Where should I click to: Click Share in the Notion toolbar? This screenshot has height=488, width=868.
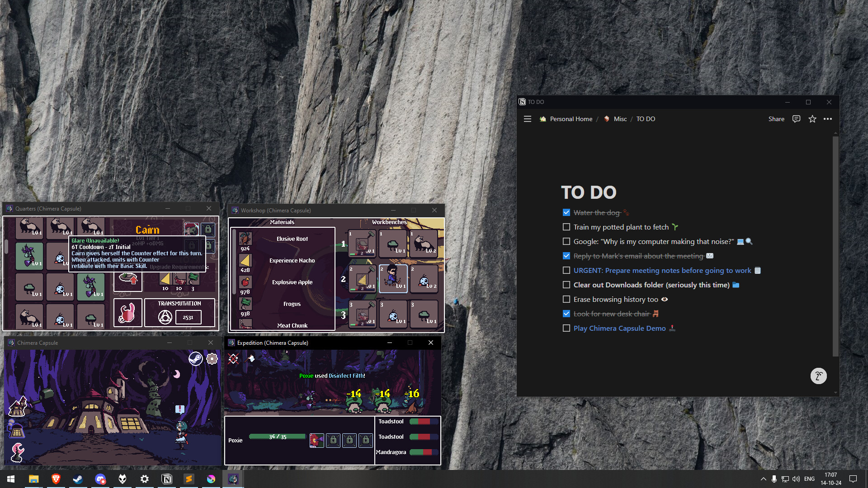coord(776,119)
